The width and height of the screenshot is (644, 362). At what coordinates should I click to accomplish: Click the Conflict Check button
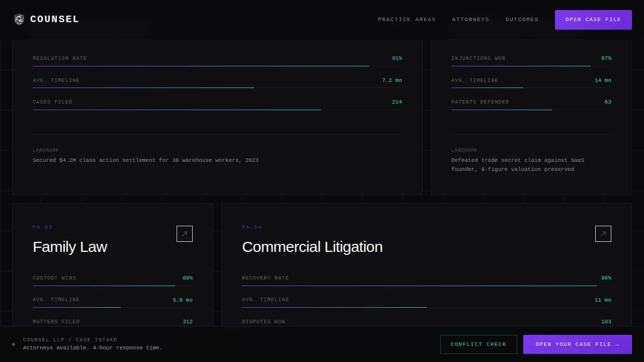(478, 344)
